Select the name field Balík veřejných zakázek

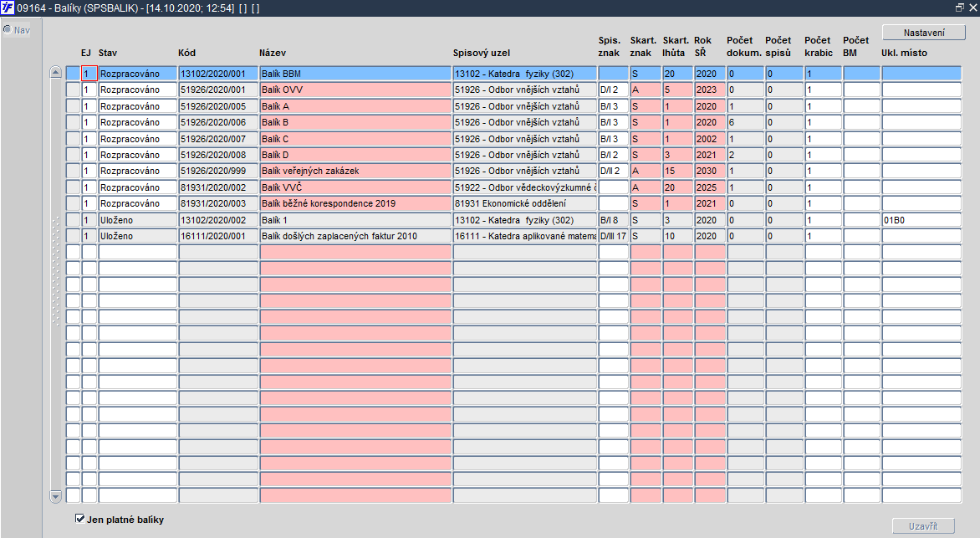pos(355,171)
